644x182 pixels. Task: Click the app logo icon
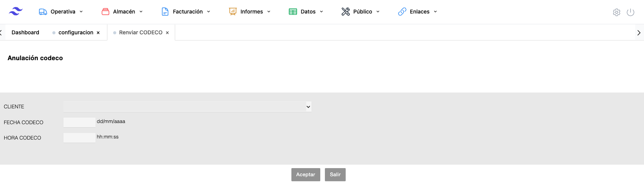coord(16,12)
